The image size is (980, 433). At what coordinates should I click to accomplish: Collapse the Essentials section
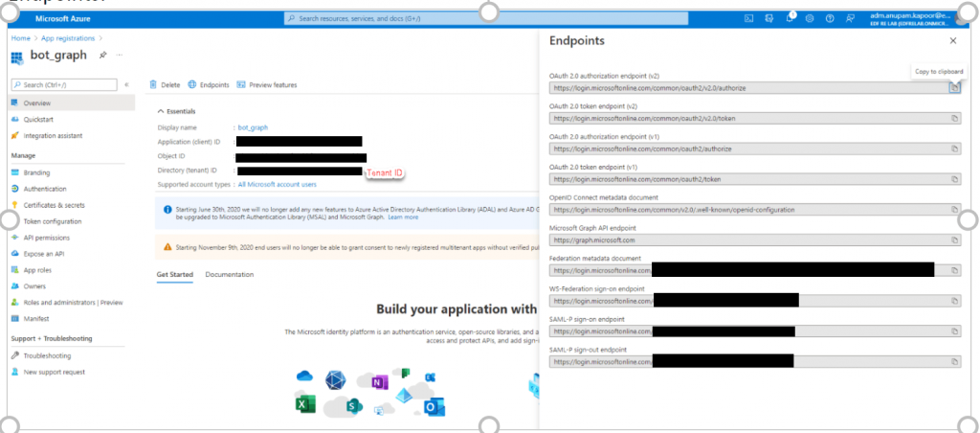177,111
